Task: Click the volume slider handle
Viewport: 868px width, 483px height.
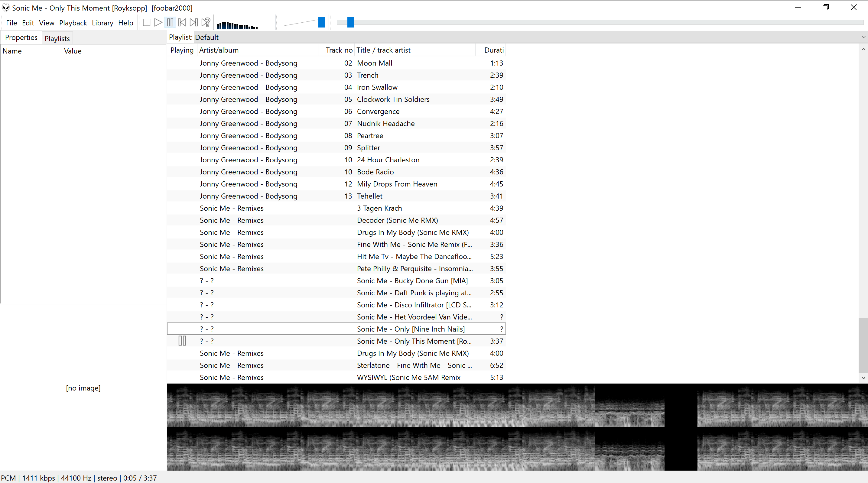Action: pos(322,22)
